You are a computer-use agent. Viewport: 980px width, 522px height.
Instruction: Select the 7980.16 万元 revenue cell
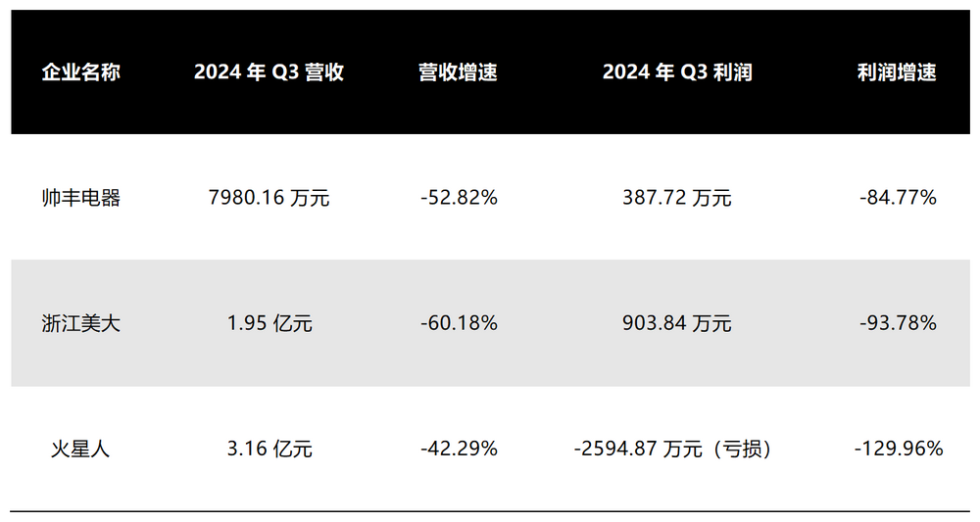[x=269, y=198]
